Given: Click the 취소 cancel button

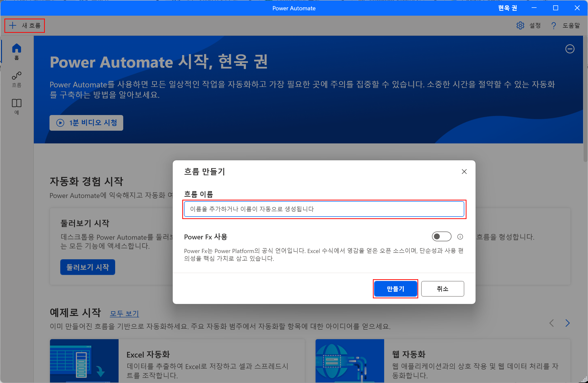Looking at the screenshot, I should tap(442, 289).
